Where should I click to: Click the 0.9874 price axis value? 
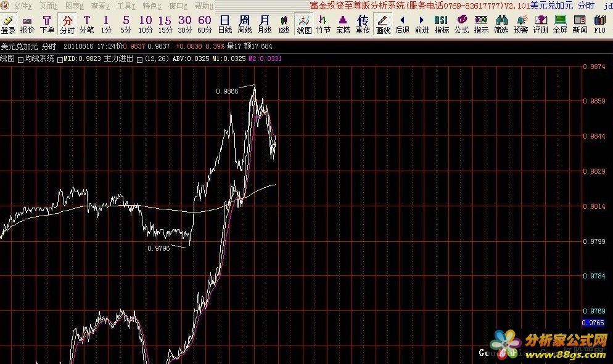tap(594, 67)
